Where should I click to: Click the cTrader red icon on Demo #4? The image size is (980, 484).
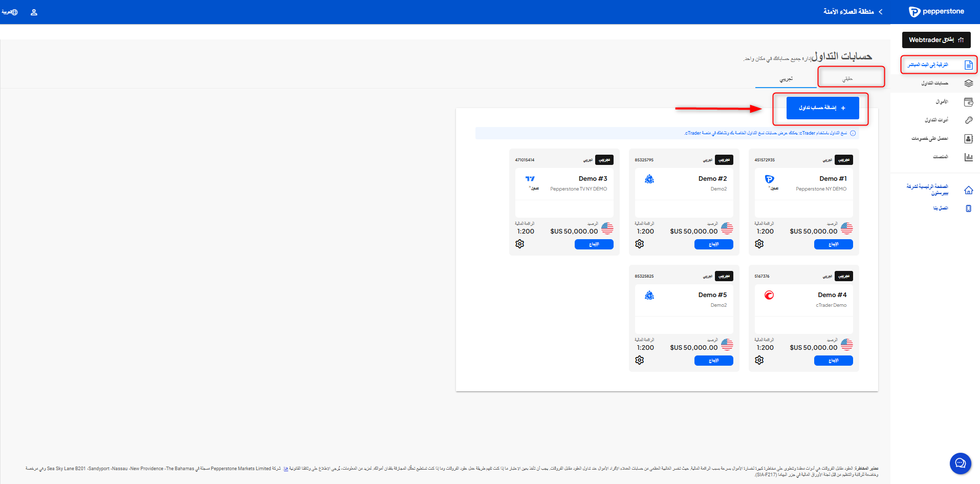(769, 295)
